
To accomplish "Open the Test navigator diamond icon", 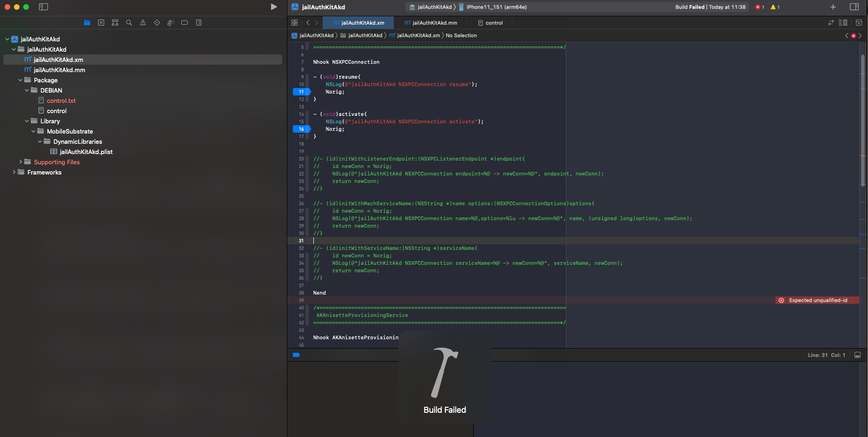I will pos(157,22).
